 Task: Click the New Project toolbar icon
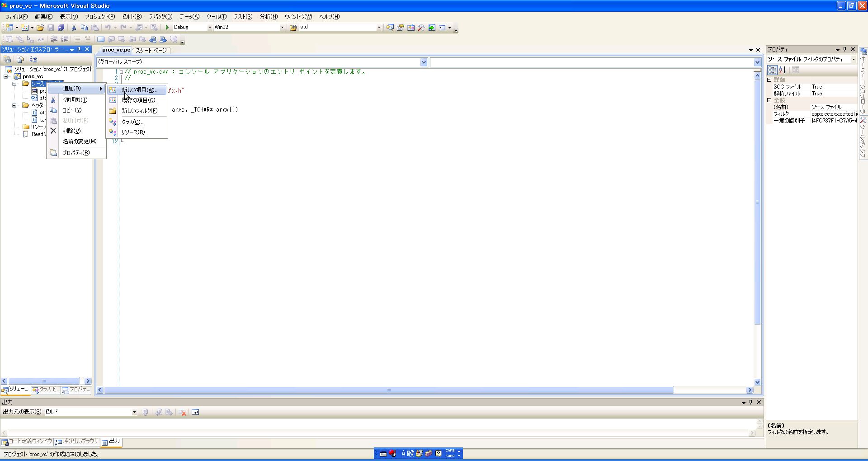[9, 28]
